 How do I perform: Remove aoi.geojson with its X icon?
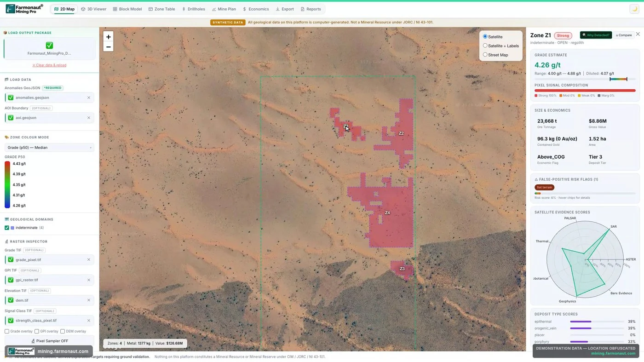(x=89, y=118)
